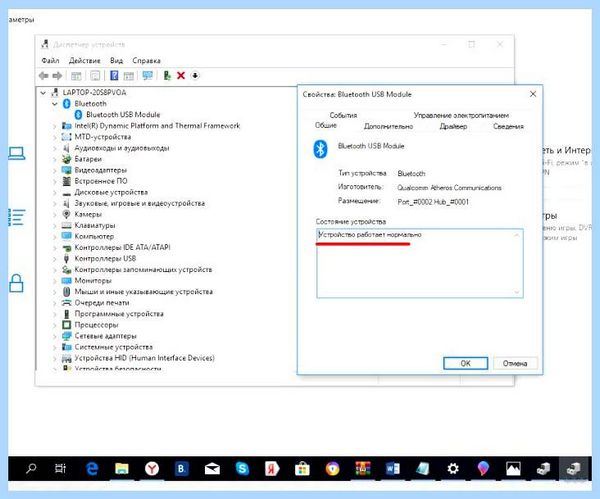Click the Камеры webcam icon in the tree
600x499 pixels.
coord(67,214)
